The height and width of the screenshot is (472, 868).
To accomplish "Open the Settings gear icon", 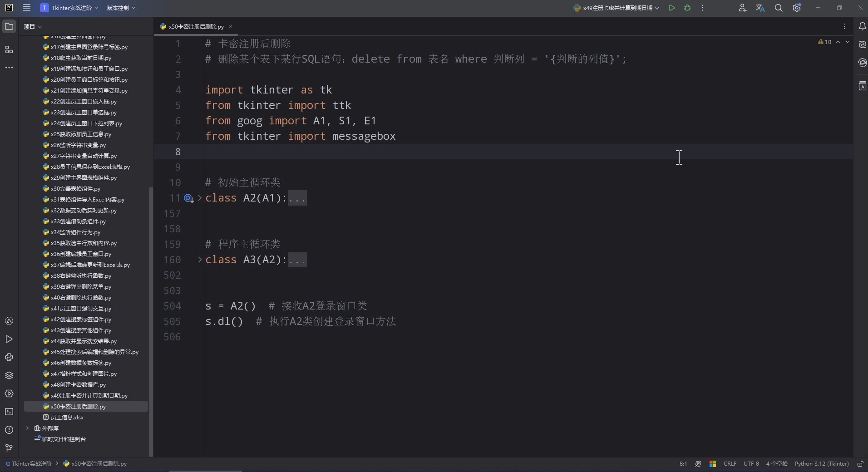I will (x=797, y=8).
